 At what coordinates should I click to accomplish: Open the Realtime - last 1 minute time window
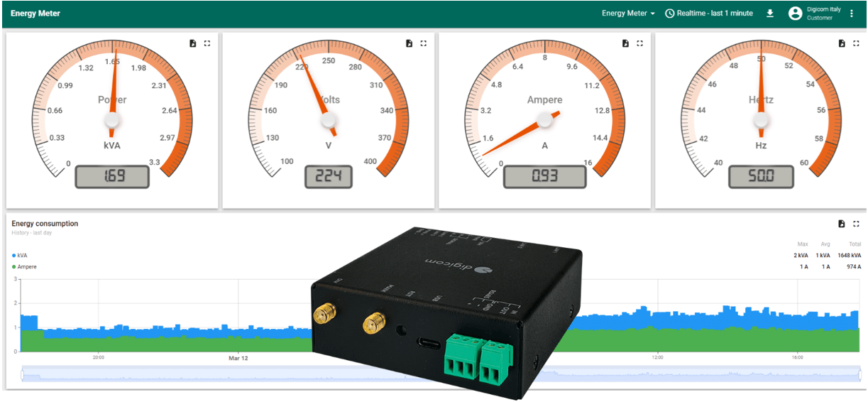pyautogui.click(x=710, y=13)
